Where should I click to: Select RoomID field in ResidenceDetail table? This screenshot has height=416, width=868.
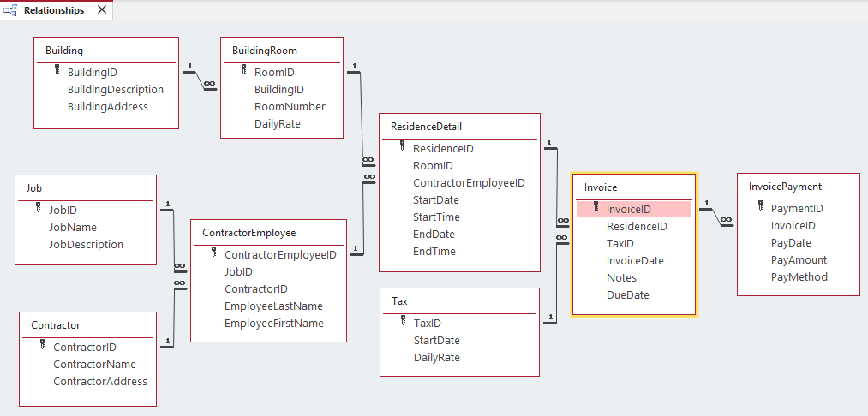[433, 166]
